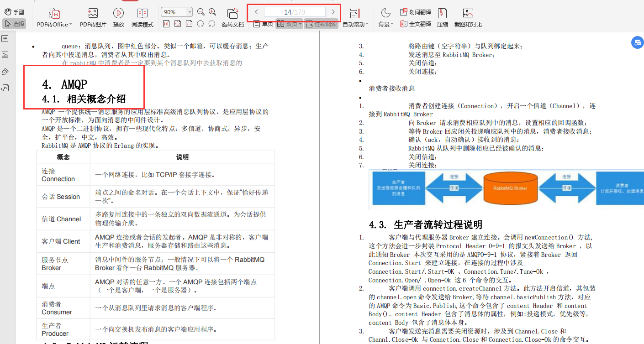Click the '连接 Connection' table cell

[63, 175]
